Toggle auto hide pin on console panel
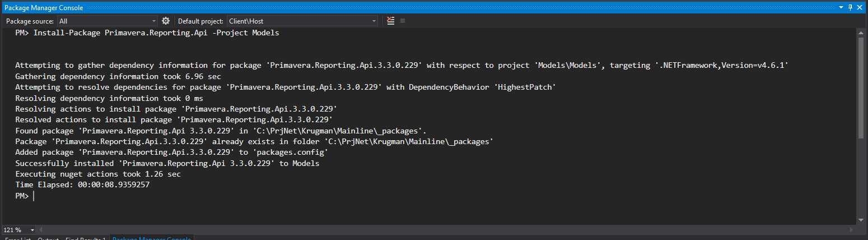This screenshot has width=868, height=240. click(850, 7)
